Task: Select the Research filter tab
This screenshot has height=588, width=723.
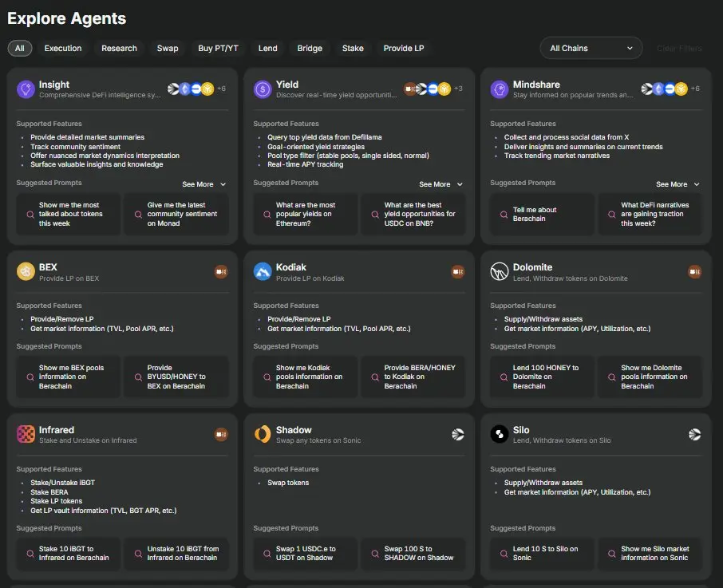Action: tap(119, 49)
